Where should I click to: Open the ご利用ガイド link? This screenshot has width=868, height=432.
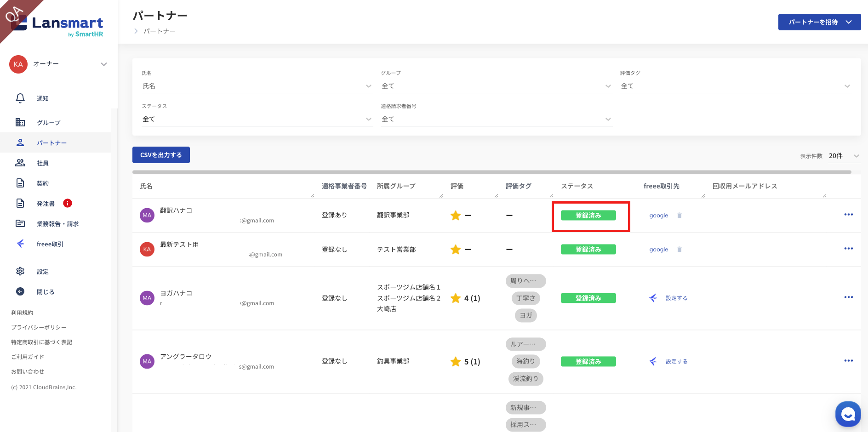click(28, 357)
